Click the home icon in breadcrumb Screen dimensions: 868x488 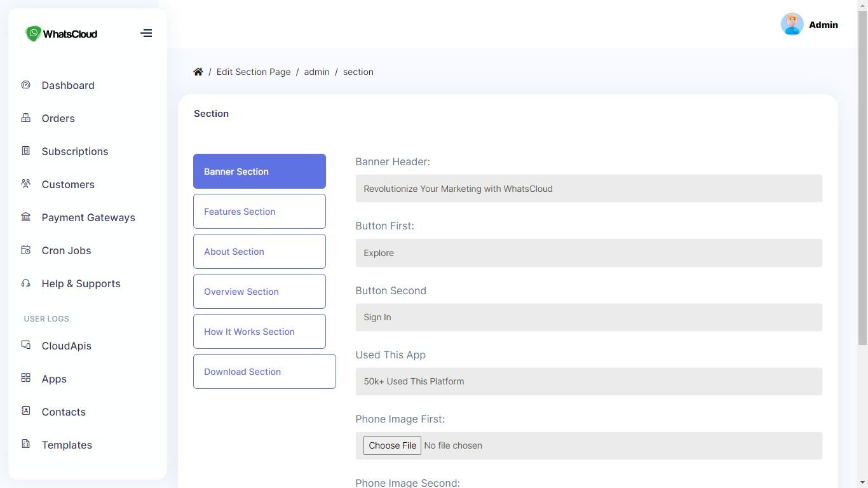pos(198,72)
